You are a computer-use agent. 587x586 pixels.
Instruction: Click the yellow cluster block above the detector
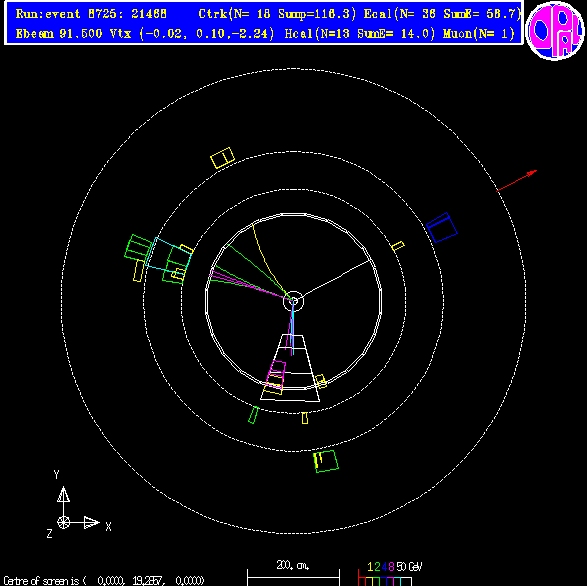(222, 158)
